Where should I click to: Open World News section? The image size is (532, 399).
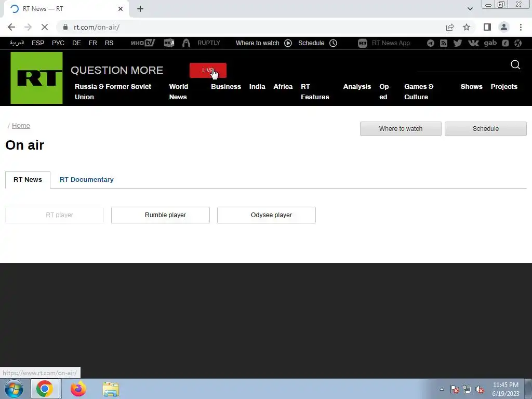179,91
